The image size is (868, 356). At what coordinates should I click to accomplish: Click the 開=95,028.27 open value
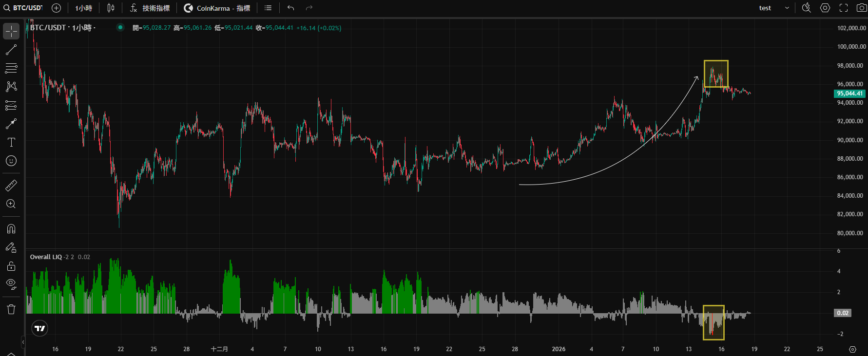152,28
